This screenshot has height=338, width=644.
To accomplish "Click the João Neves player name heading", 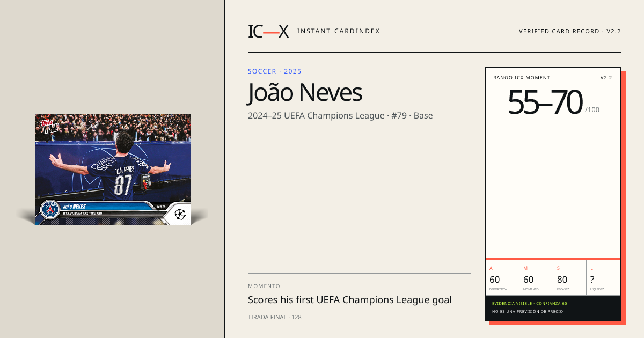I will (305, 93).
